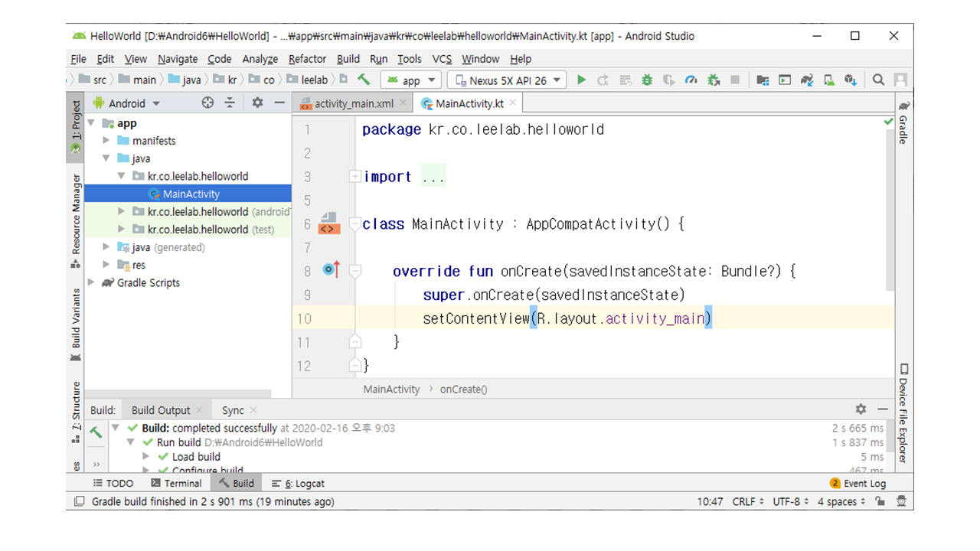The height and width of the screenshot is (551, 980).
Task: Toggle the Terminal tool window
Action: click(x=176, y=484)
